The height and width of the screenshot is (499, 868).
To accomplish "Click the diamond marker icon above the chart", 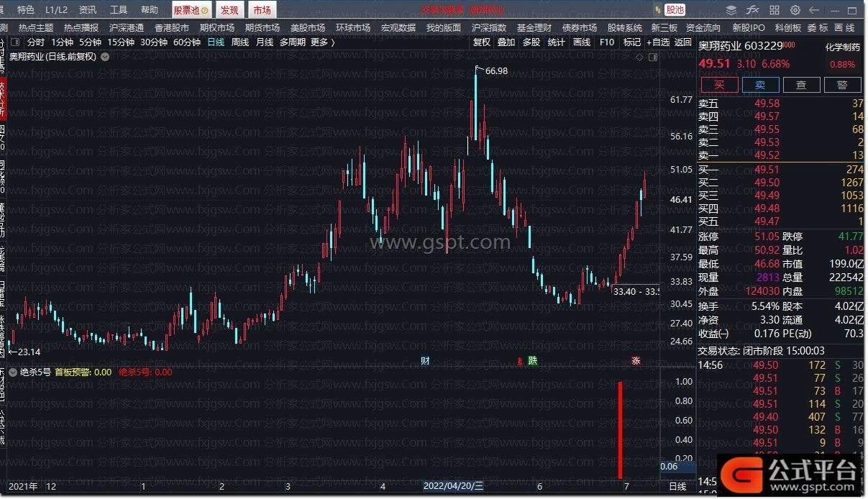I will pos(640,56).
